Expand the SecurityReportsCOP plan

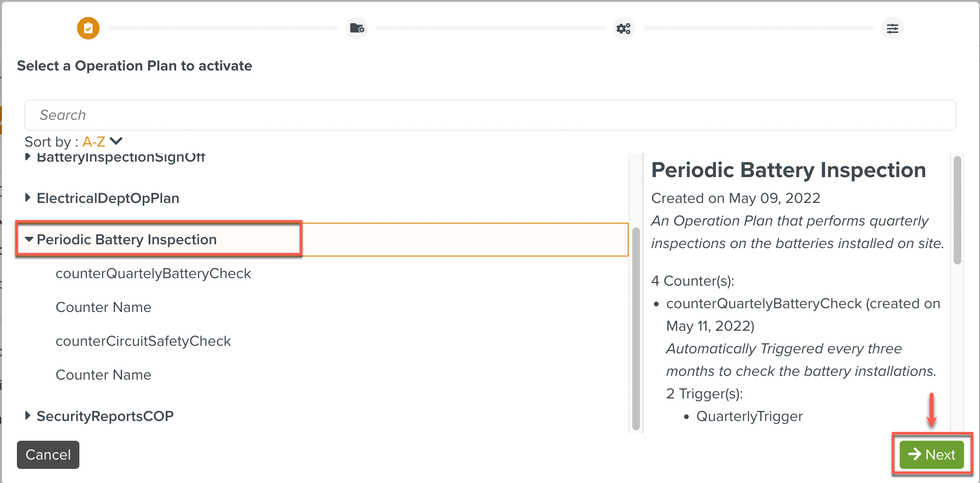28,415
